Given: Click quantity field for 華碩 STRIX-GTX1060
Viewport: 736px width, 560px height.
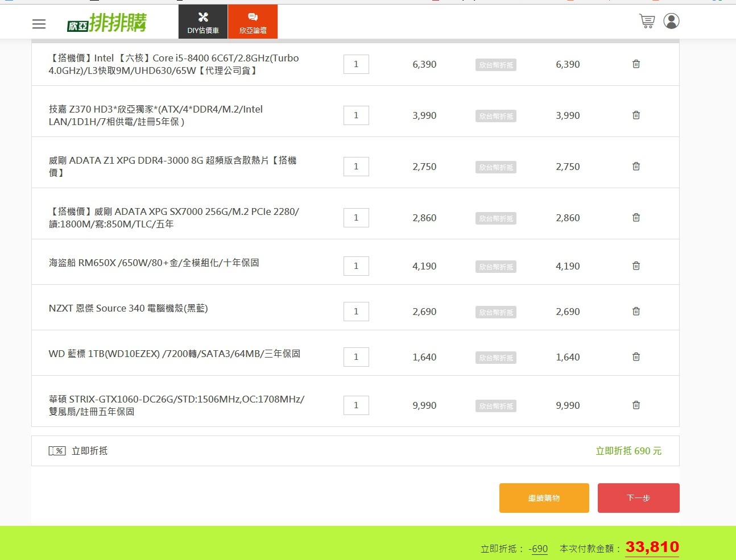Looking at the screenshot, I should tap(356, 405).
